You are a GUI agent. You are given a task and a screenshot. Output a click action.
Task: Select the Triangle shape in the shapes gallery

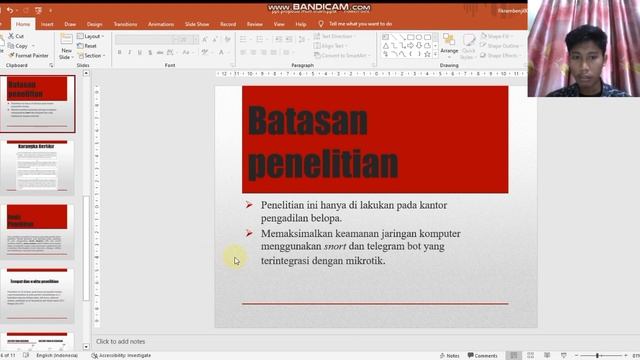386,46
